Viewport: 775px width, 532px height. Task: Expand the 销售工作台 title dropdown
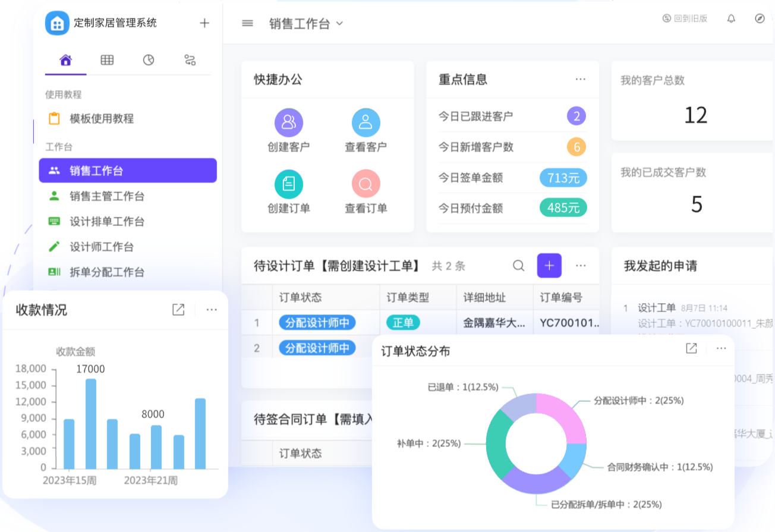[339, 24]
